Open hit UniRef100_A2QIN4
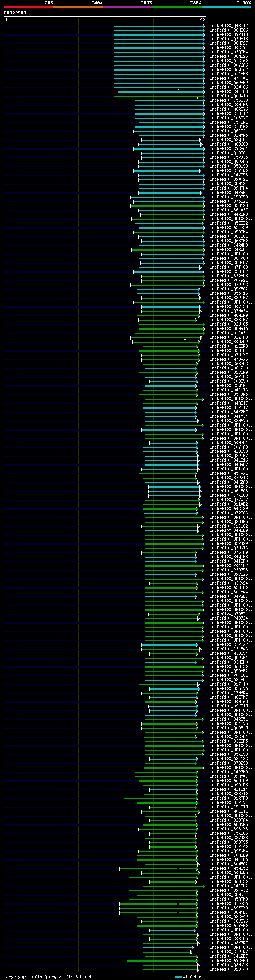This screenshot has width=255, height=980. tap(229, 52)
